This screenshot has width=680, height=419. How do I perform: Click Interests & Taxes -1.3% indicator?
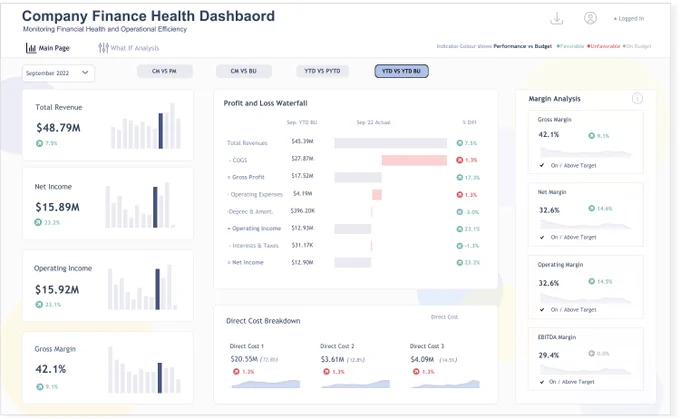click(460, 246)
